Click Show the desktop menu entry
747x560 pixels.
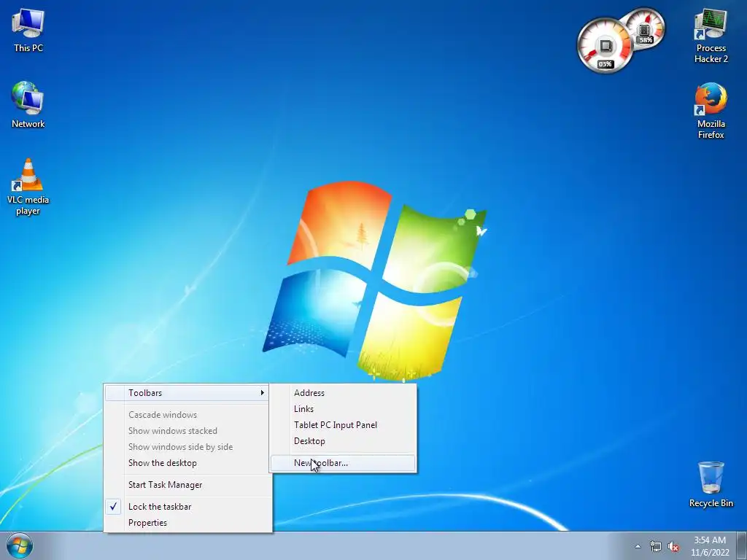click(187, 463)
